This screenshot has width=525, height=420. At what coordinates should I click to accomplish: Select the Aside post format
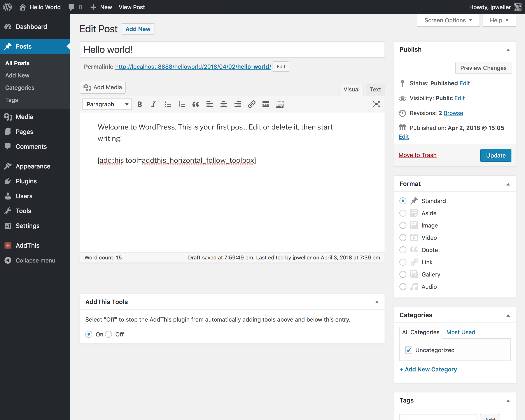[x=403, y=213]
